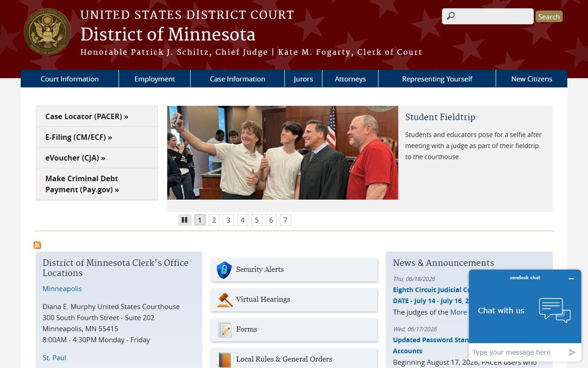Send chat message with arrow icon
Screen dimensions: 588x368
[x=572, y=352]
